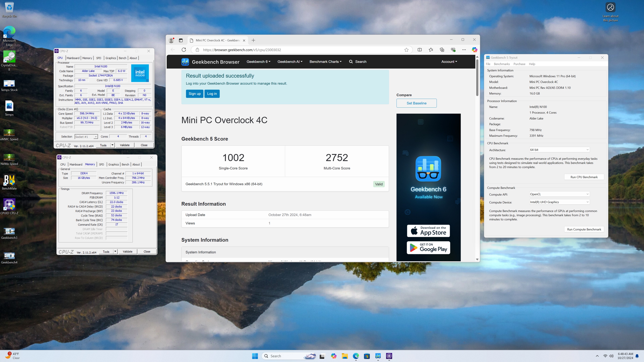Open the Benchmarks menu in Geekbench 5 Tryout
Image resolution: width=644 pixels, height=362 pixels.
501,64
